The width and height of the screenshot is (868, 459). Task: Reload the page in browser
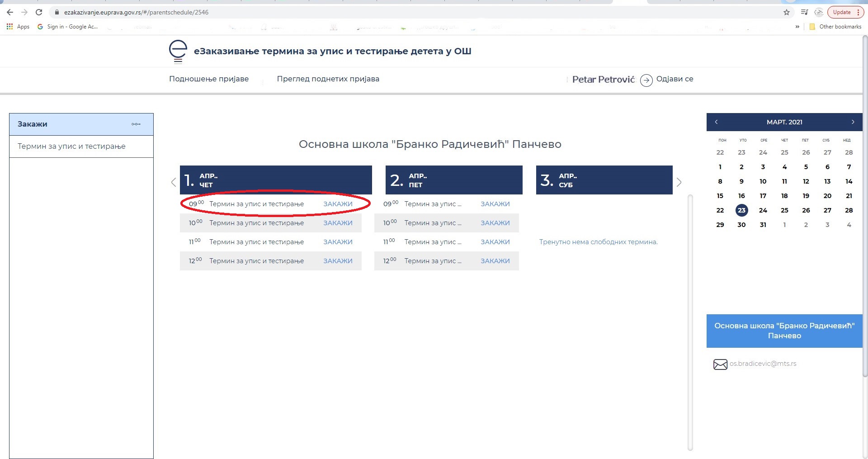click(39, 12)
